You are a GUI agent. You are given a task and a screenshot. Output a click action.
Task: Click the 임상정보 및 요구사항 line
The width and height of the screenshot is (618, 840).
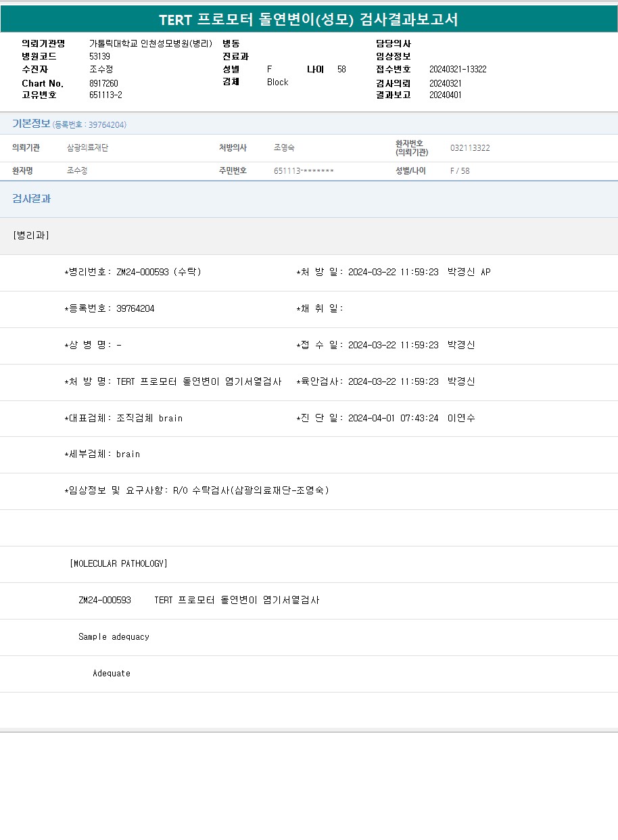[x=196, y=490]
